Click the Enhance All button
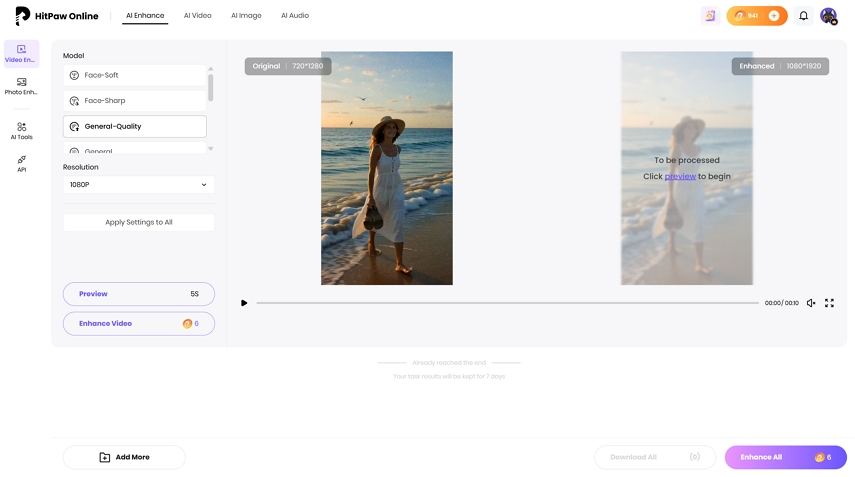This screenshot has width=855, height=477. pyautogui.click(x=786, y=457)
